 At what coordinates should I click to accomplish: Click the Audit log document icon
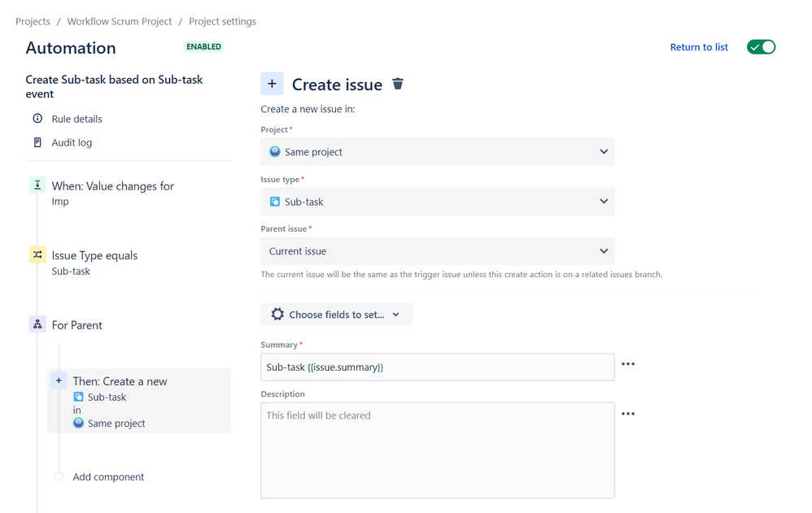pos(37,142)
